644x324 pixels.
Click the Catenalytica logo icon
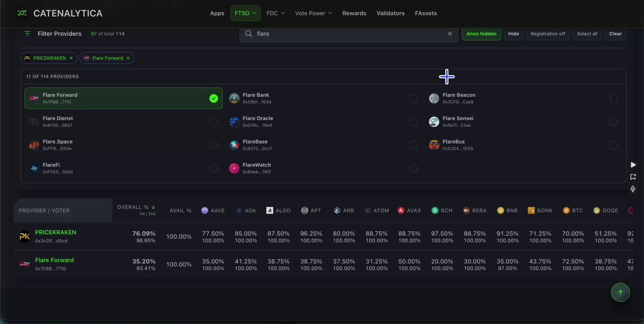tap(22, 13)
